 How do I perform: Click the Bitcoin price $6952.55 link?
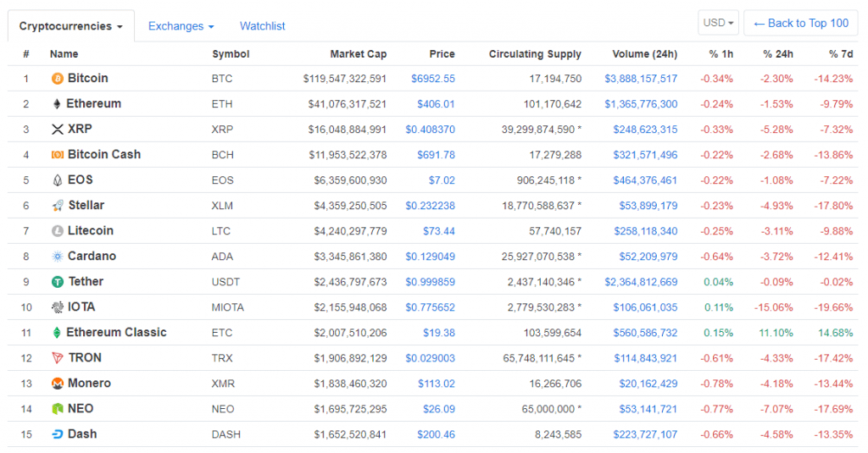(433, 79)
